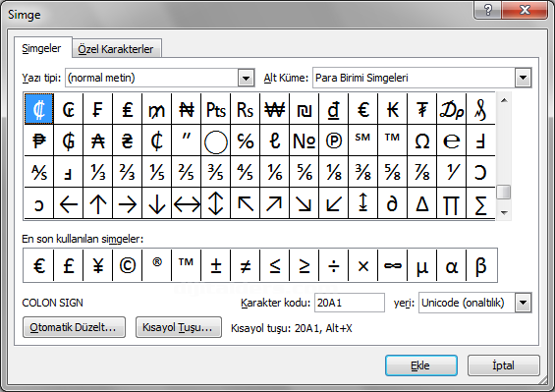Switch to the Simgeler tab
Image resolution: width=555 pixels, height=392 pixels.
click(41, 48)
